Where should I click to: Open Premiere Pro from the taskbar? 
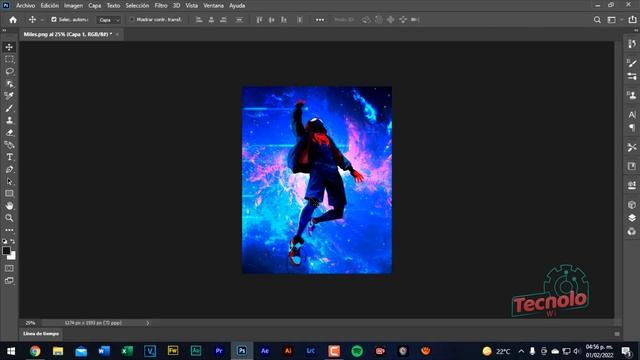pyautogui.click(x=219, y=351)
